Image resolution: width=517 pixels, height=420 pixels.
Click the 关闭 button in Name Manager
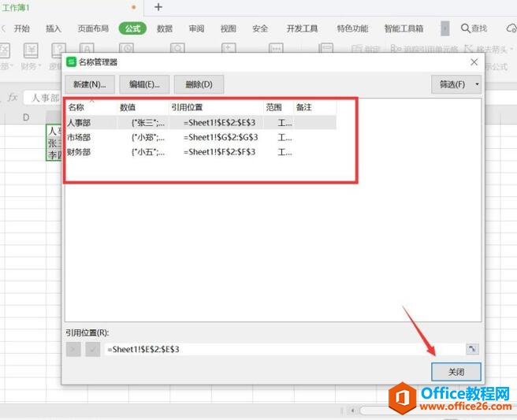[456, 372]
